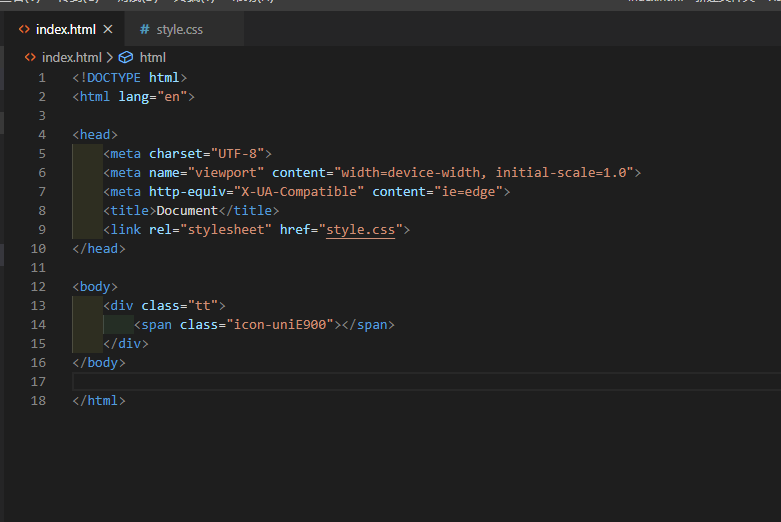The height and width of the screenshot is (522, 781).
Task: Click the opening body tag
Action: [x=95, y=287]
